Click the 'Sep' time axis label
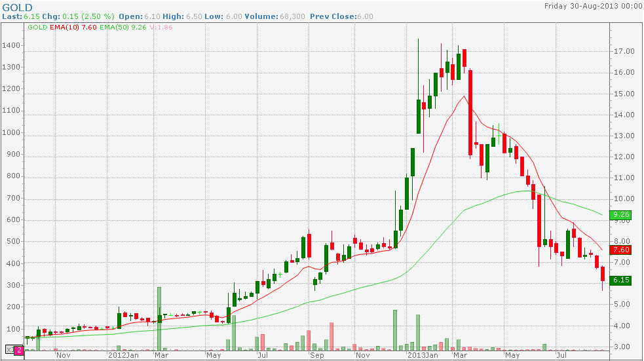The width and height of the screenshot is (644, 361). point(316,355)
